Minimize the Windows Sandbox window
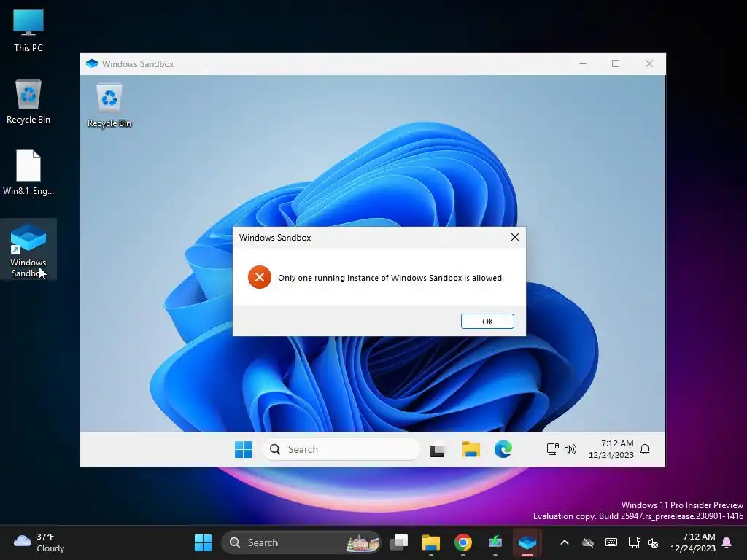This screenshot has width=747, height=560. tap(583, 64)
